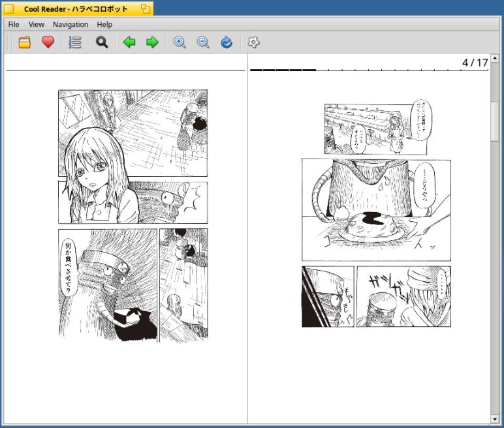Click the restore window button in title tab
The height and width of the screenshot is (428, 504).
pos(146,8)
